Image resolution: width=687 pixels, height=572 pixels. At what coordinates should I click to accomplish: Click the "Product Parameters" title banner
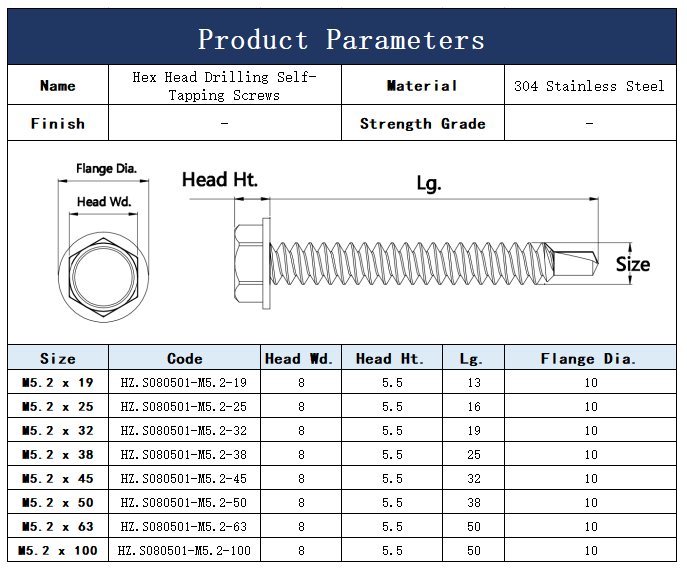(x=342, y=40)
